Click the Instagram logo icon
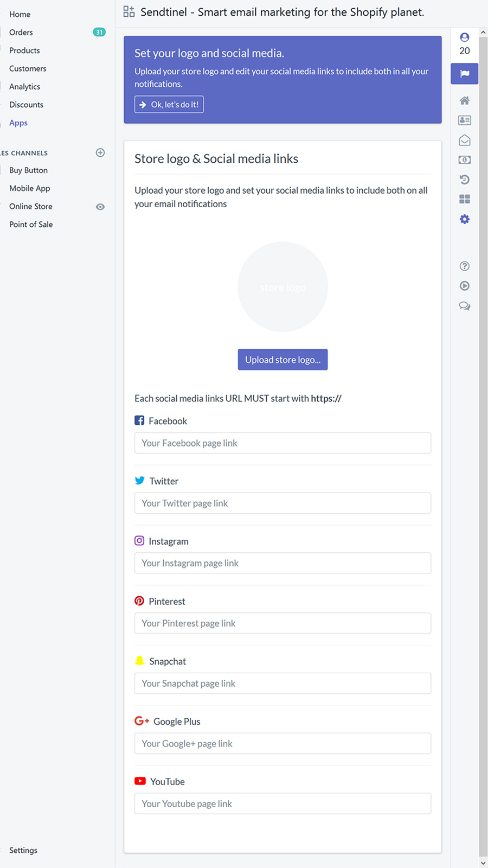The image size is (488, 868). (x=139, y=541)
